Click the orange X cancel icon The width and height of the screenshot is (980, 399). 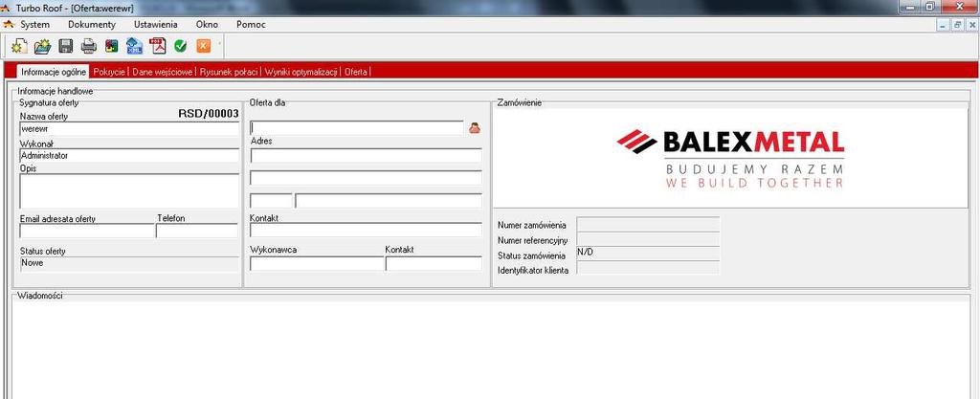(203, 46)
